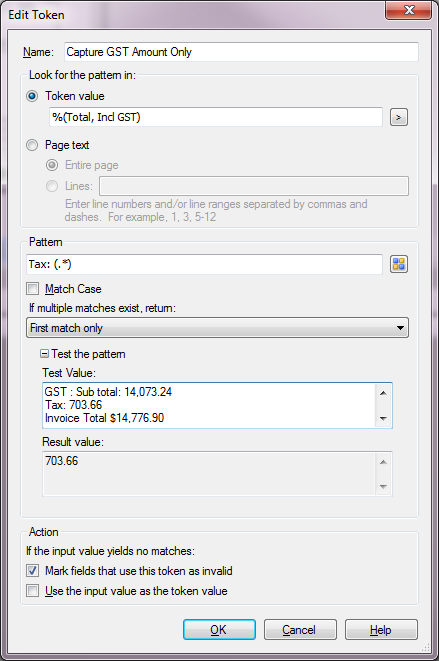This screenshot has width=439, height=661.
Task: Collapse the Test the pattern section
Action: point(44,354)
